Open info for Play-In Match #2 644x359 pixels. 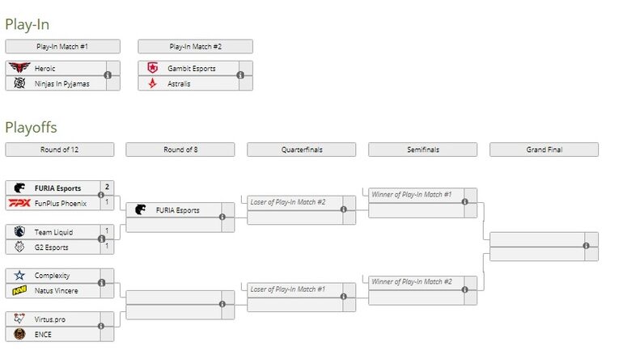(x=240, y=76)
